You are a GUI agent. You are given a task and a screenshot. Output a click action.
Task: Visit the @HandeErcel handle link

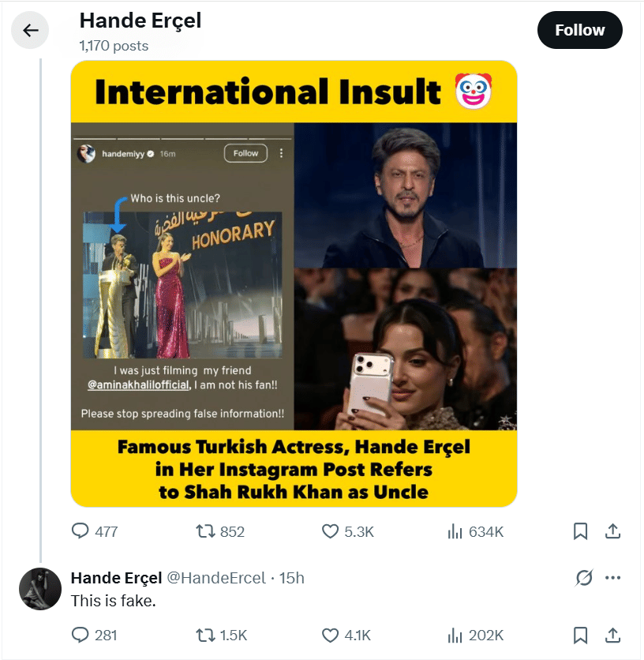(216, 578)
